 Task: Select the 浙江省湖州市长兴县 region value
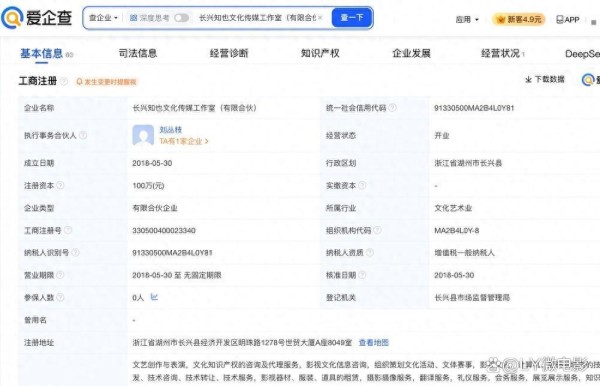[468, 163]
